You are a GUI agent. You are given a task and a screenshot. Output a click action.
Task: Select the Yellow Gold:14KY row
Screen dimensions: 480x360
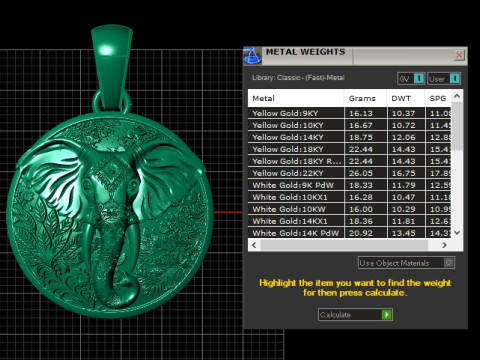pyautogui.click(x=350, y=137)
